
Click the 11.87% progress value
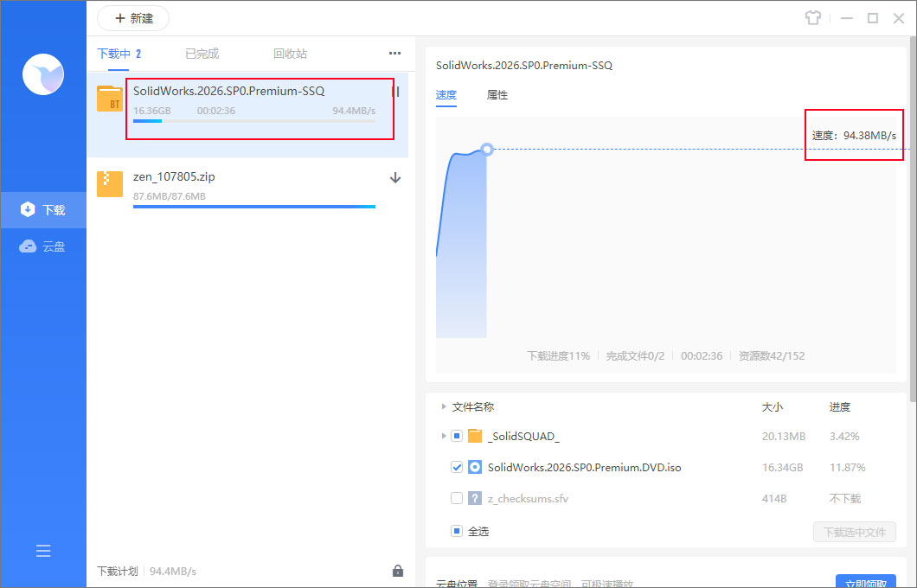coord(848,467)
